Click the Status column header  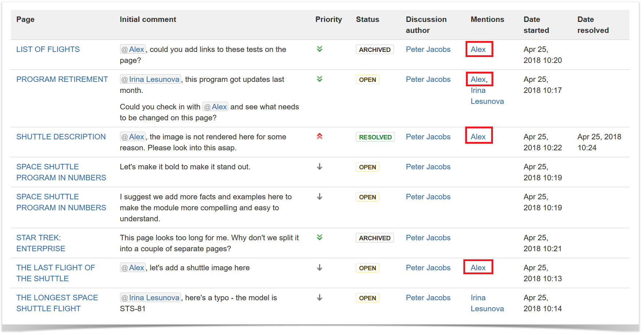point(368,19)
